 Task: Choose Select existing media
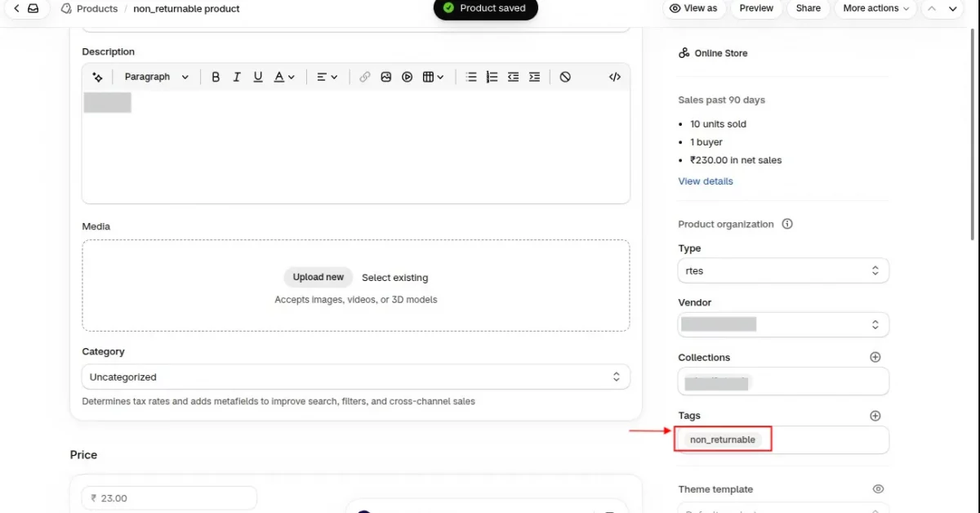[394, 278]
